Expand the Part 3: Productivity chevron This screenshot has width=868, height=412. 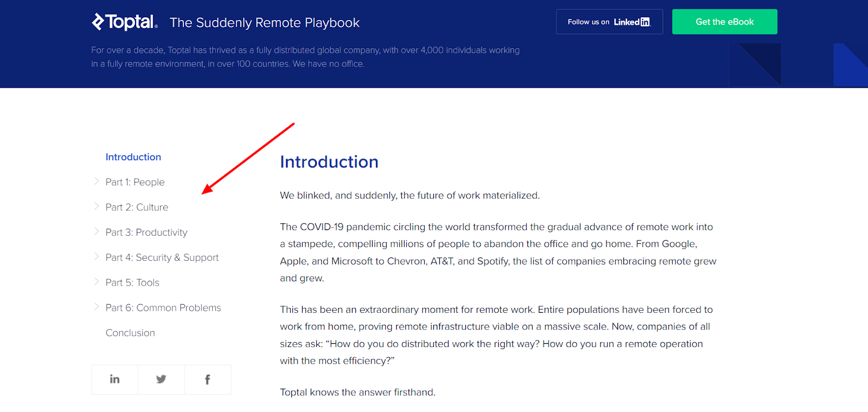click(x=96, y=231)
